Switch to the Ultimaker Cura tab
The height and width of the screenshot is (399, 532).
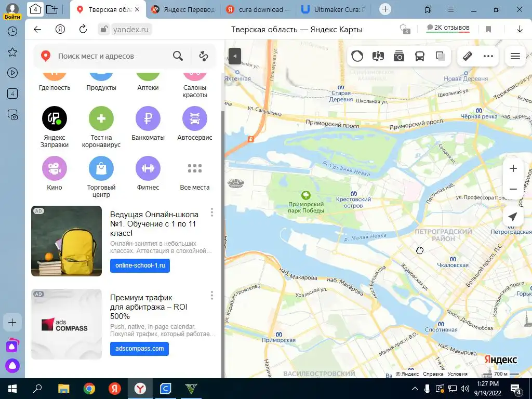pyautogui.click(x=334, y=9)
